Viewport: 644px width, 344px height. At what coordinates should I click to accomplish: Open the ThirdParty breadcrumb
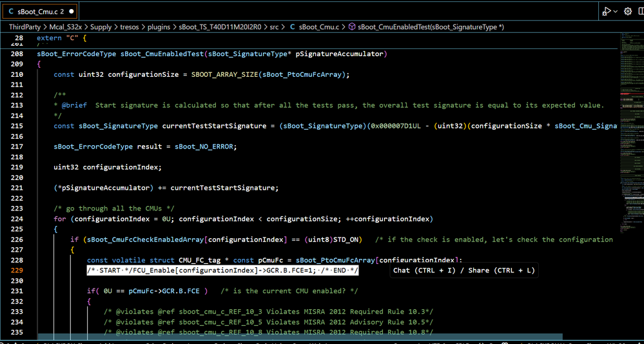(24, 27)
